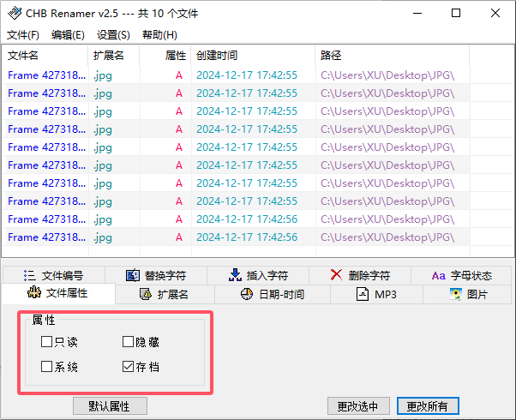Switch to the 替换字符 tab
The height and width of the screenshot is (420, 516).
[x=156, y=275]
